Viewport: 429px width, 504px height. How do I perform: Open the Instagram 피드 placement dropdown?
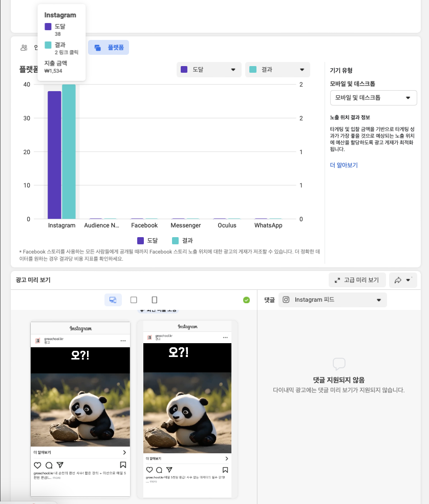pyautogui.click(x=333, y=300)
